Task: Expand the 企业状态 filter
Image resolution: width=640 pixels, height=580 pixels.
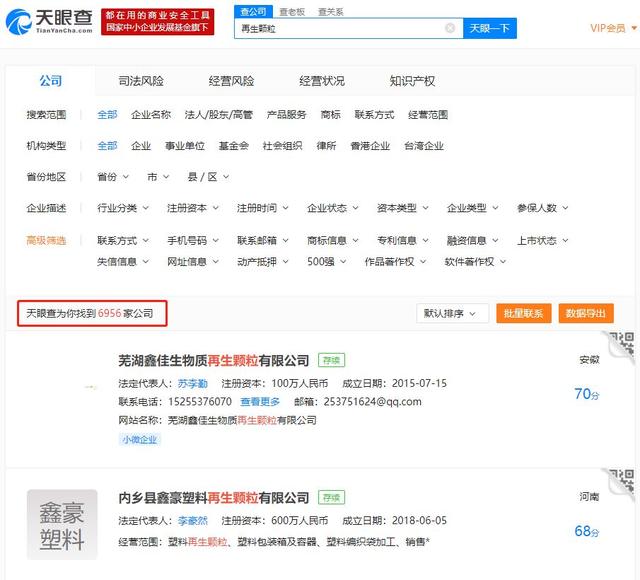Action: (333, 208)
